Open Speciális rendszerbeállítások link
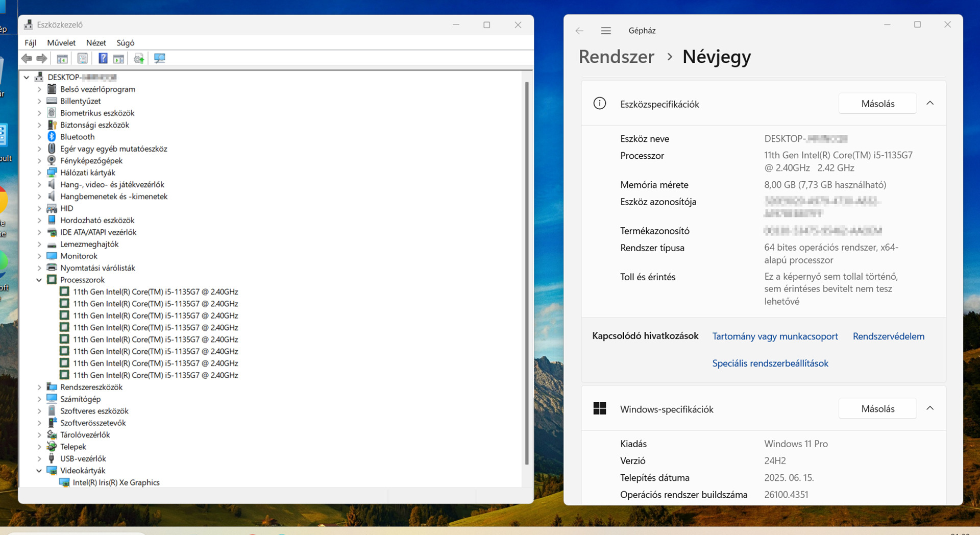This screenshot has height=535, width=980. (x=770, y=363)
